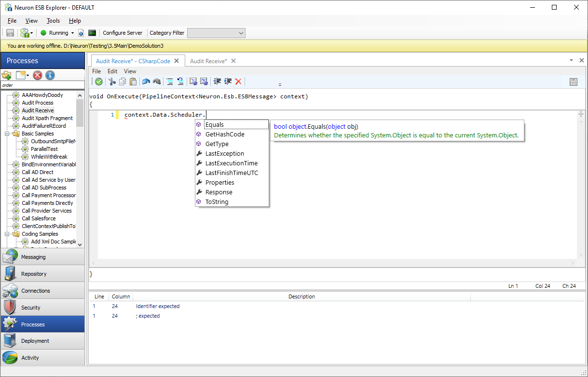Click the second uncomment selection icon

click(204, 81)
